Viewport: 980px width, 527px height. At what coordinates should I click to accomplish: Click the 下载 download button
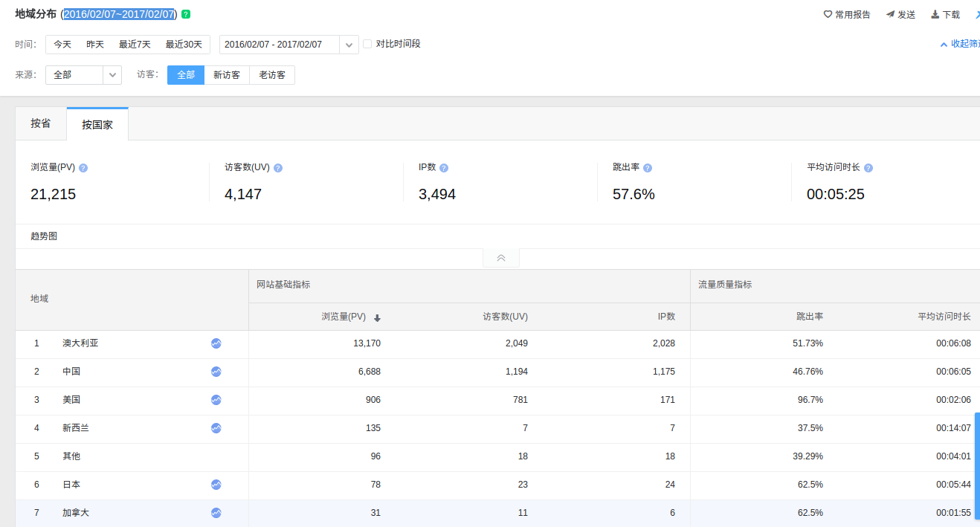[945, 15]
